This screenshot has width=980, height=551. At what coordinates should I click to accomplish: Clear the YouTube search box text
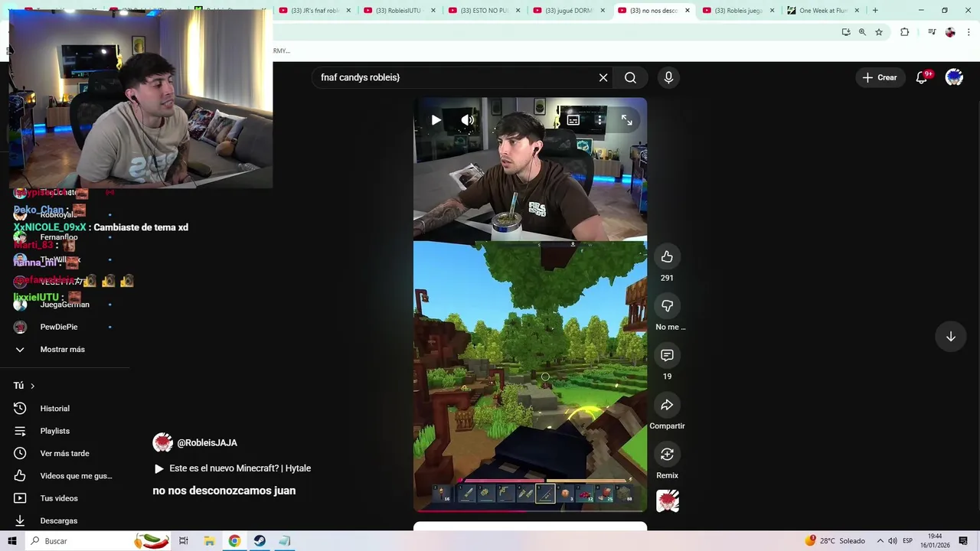click(603, 77)
